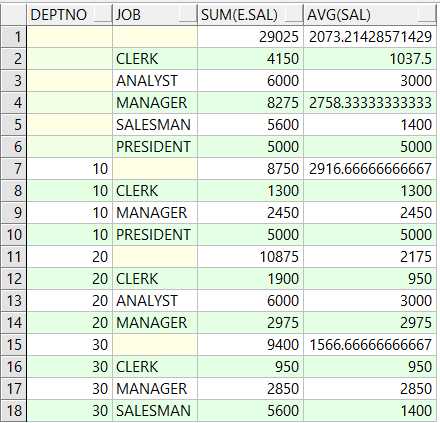Click the 3000 average in row 13
The height and width of the screenshot is (423, 440).
pyautogui.click(x=370, y=301)
